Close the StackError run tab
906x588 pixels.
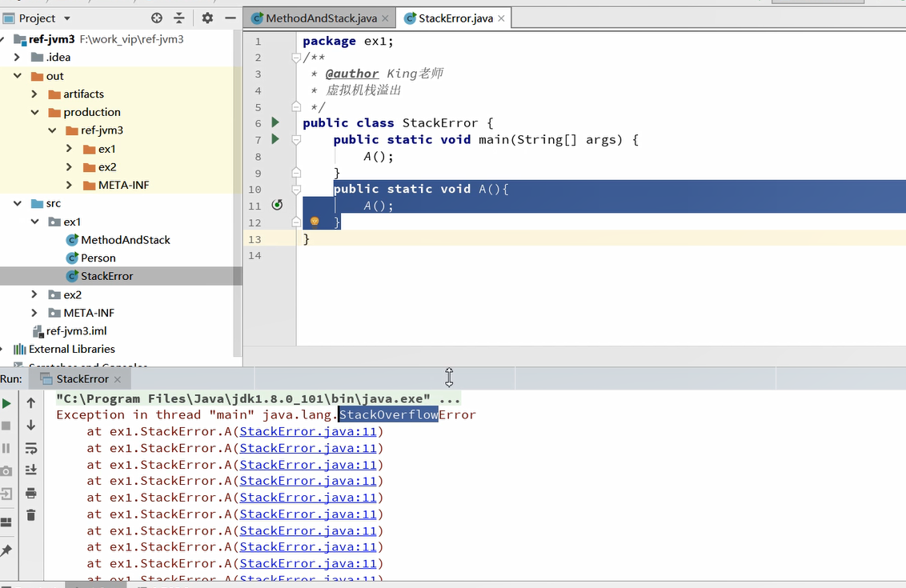[x=118, y=379]
